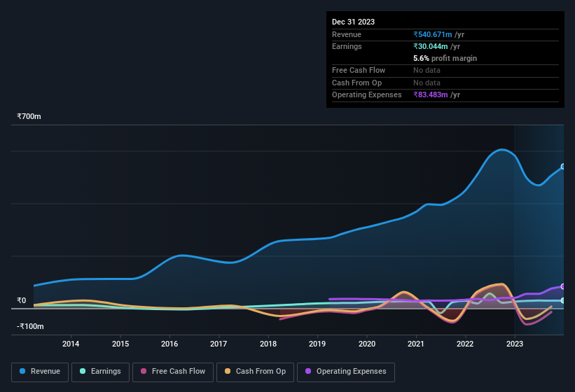This screenshot has height=392, width=575.
Task: Click the 2022 x-axis label
Action: [465, 344]
